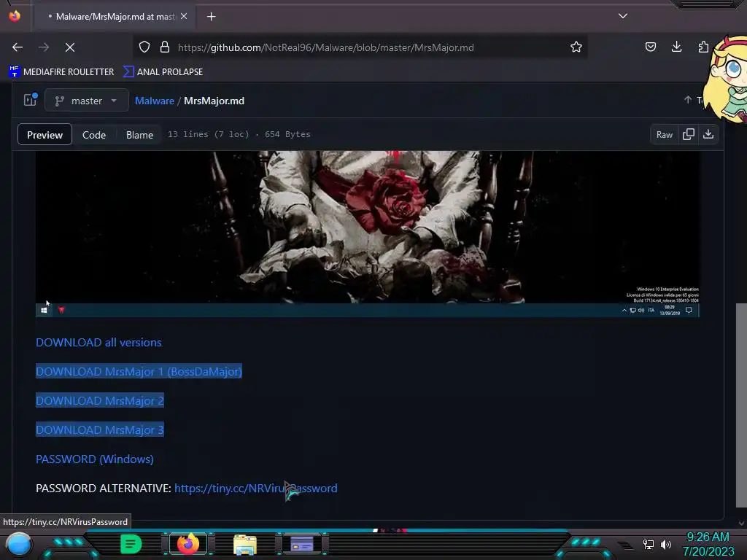This screenshot has width=747, height=560.
Task: Click the padlock site info icon
Action: coord(165,47)
